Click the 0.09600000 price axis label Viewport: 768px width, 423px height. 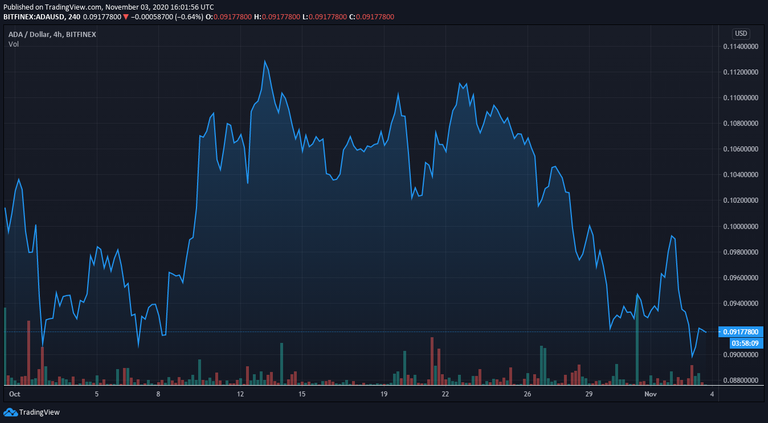click(x=741, y=278)
